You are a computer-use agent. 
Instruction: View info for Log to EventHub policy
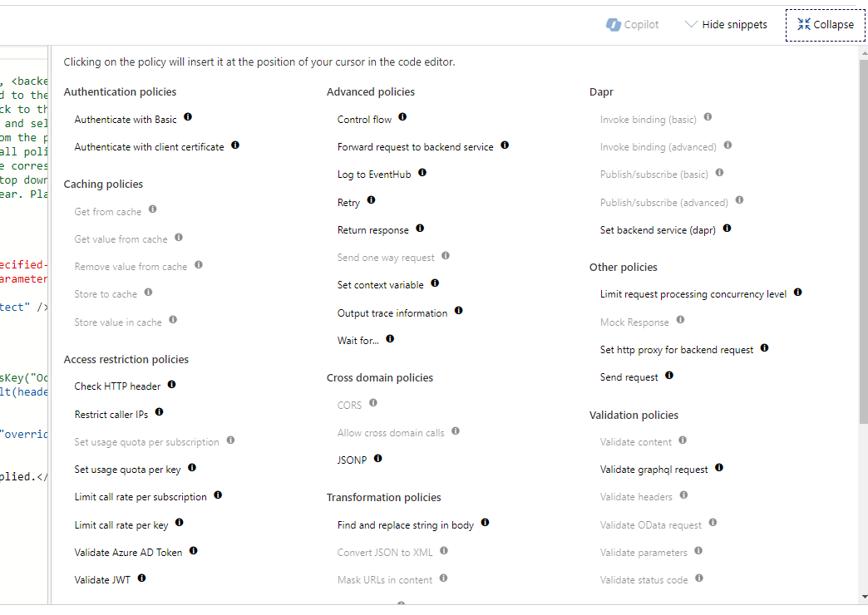422,172
